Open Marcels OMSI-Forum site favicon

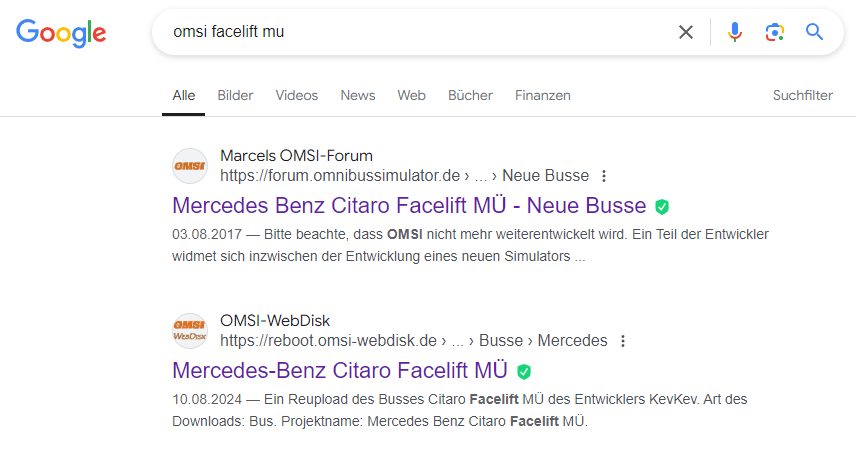(x=190, y=166)
